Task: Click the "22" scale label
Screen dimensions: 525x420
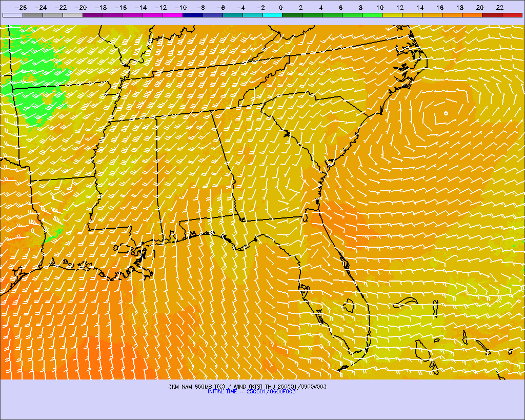Action: click(500, 8)
